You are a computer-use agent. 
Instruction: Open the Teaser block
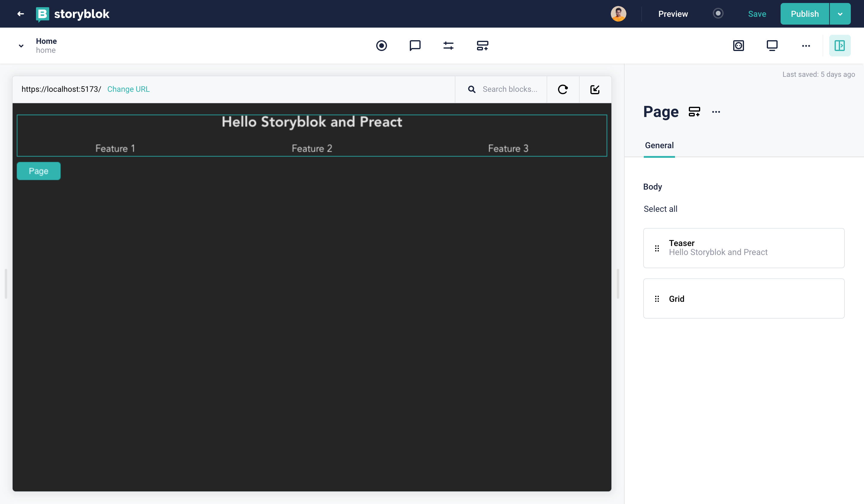744,248
